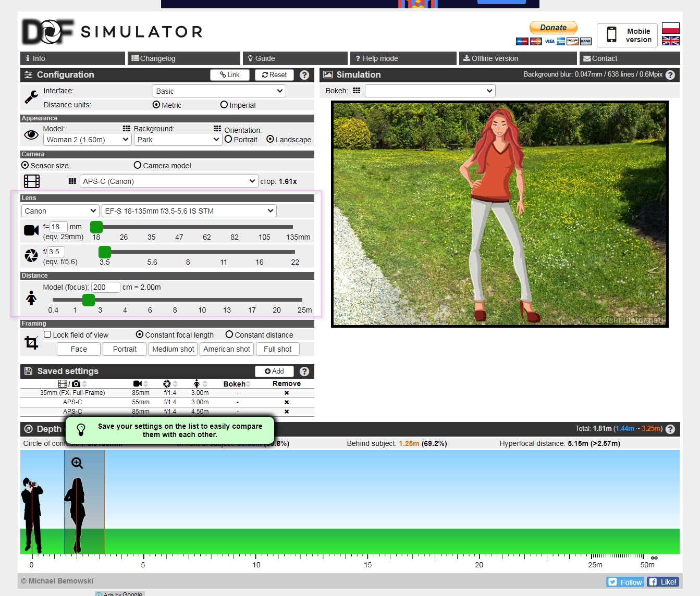Select Constant distance framing
Viewport: 700px width, 596px height.
229,334
